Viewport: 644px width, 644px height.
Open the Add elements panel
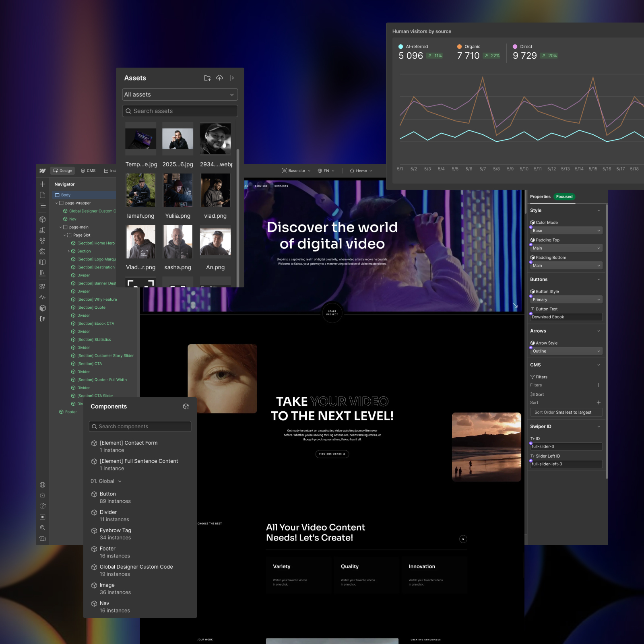tap(42, 184)
